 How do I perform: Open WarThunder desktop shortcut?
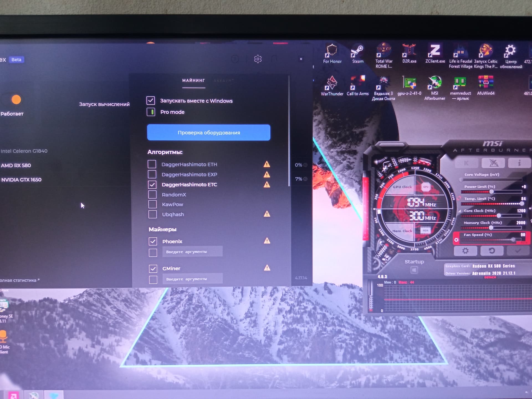[x=332, y=83]
